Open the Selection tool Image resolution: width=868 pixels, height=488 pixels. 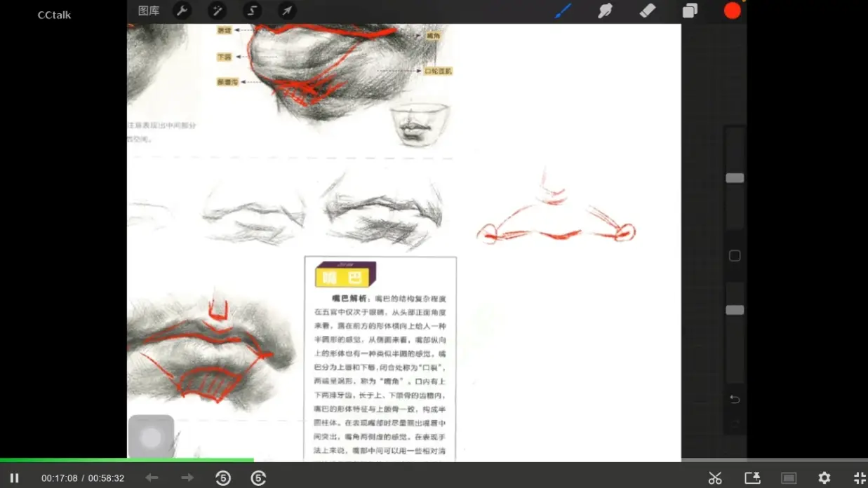click(252, 11)
